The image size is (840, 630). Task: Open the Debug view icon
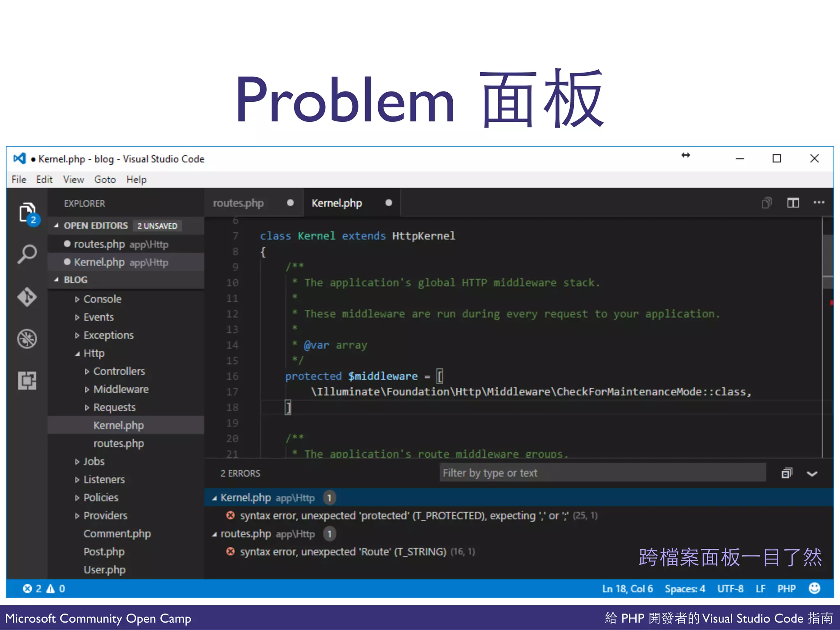[x=27, y=339]
